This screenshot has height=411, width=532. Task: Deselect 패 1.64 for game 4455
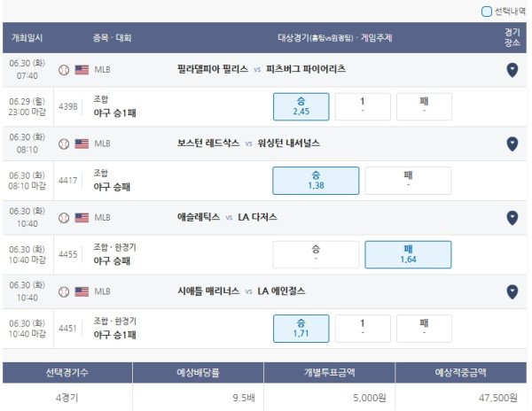point(408,254)
